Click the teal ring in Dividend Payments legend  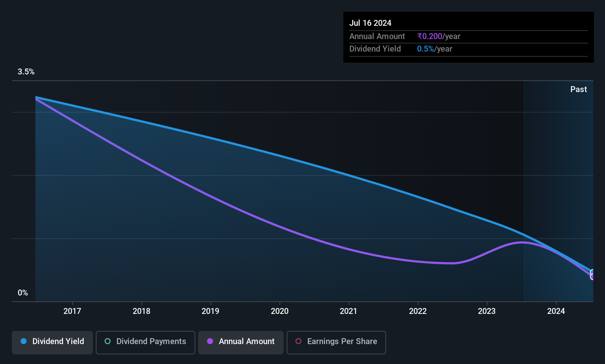(108, 341)
